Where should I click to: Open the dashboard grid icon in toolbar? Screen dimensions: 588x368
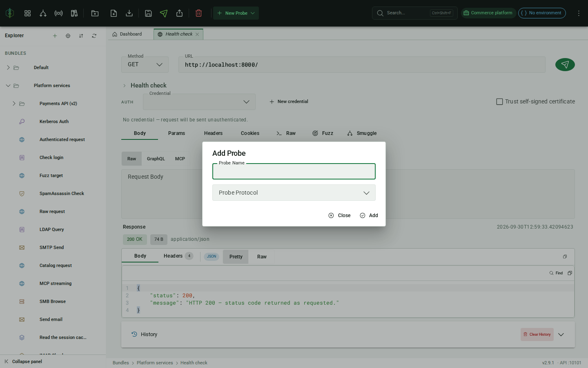click(27, 13)
